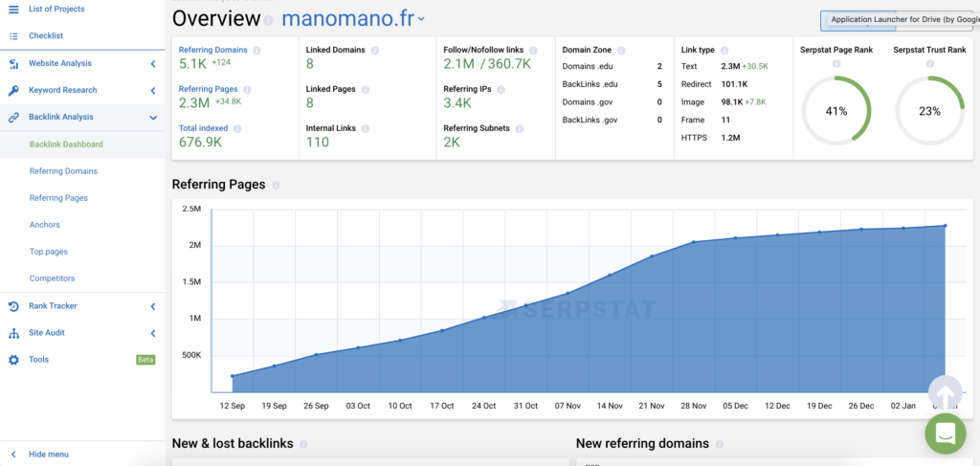The image size is (980, 466).
Task: Click the Serpstat Trust Rank 23% gauge
Action: pos(929,111)
